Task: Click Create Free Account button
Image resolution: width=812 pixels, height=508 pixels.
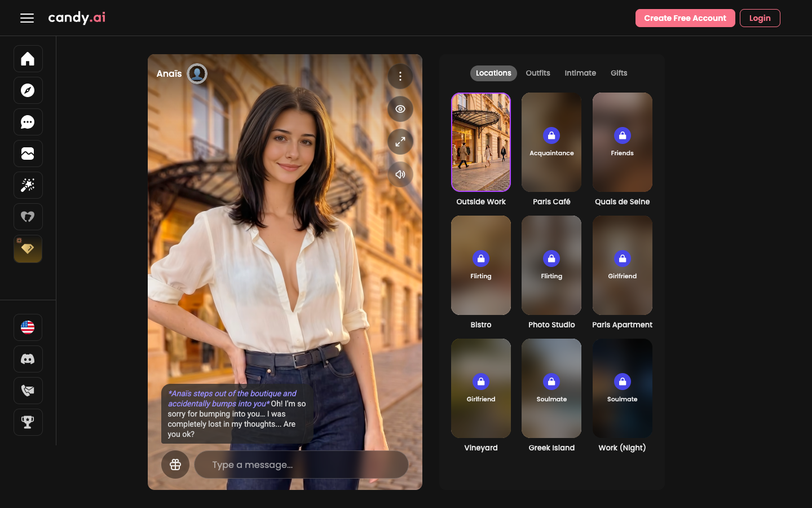Action: click(685, 18)
